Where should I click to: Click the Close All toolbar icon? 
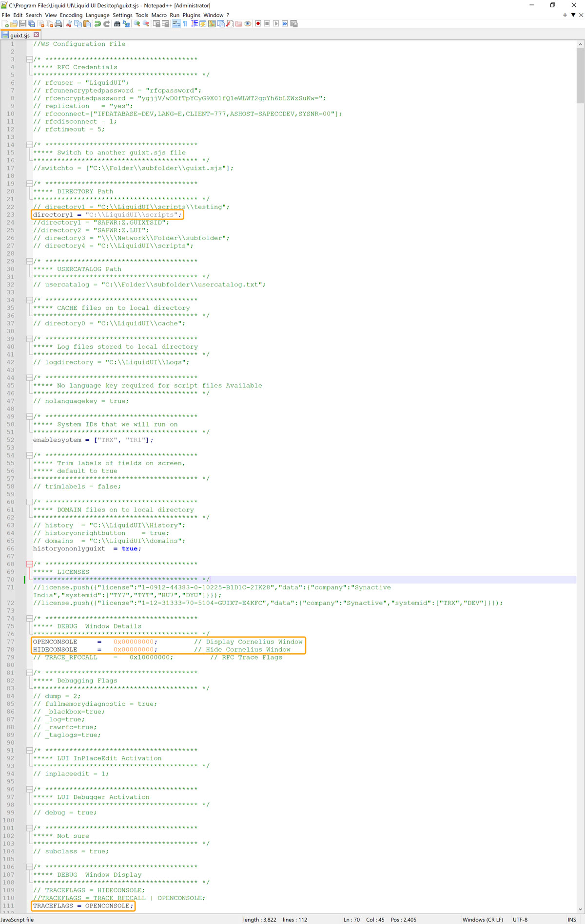pos(49,24)
